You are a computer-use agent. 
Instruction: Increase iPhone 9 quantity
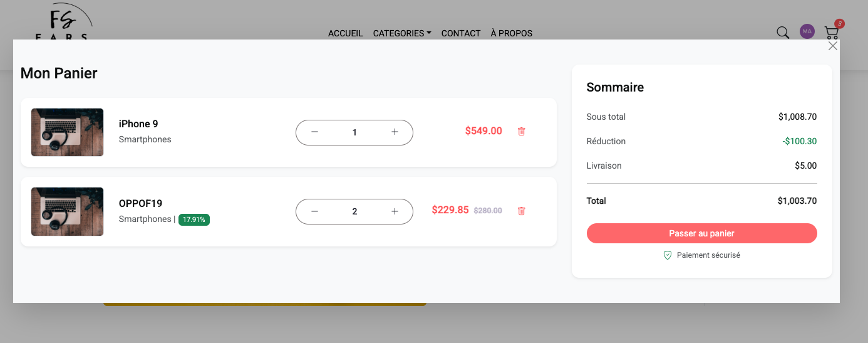[395, 132]
